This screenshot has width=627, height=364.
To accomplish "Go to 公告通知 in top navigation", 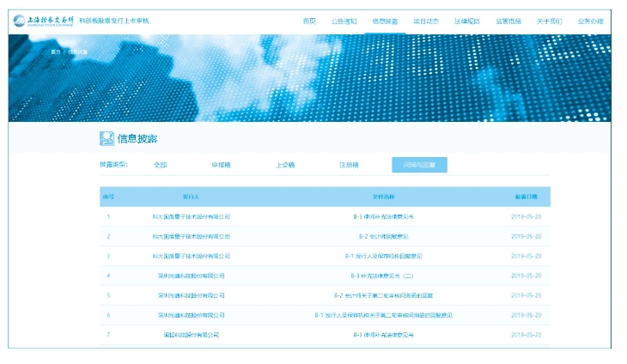I will [x=344, y=21].
